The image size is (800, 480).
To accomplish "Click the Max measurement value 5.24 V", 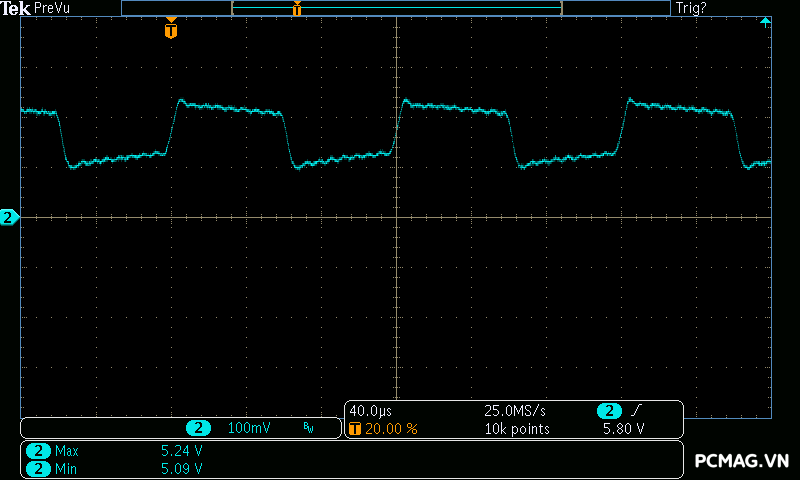I will (182, 451).
